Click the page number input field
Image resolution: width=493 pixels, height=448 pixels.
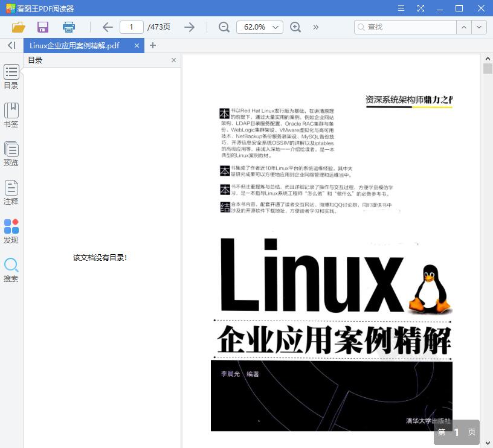[x=132, y=27]
